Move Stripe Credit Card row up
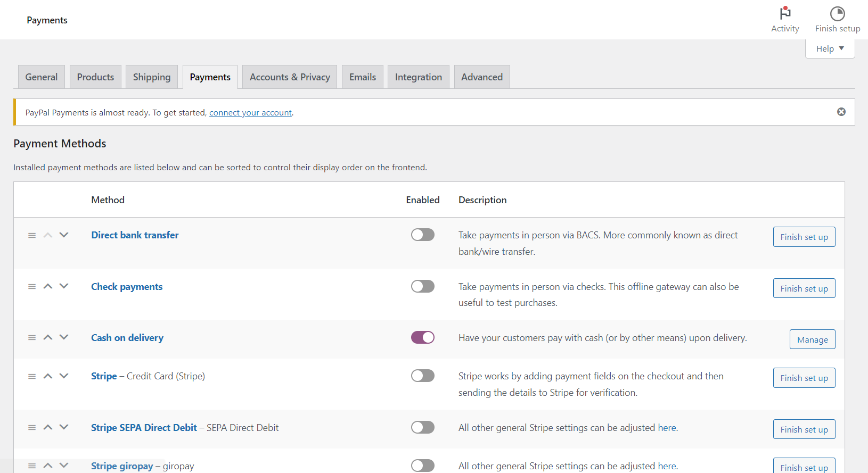The height and width of the screenshot is (473, 868). [48, 376]
